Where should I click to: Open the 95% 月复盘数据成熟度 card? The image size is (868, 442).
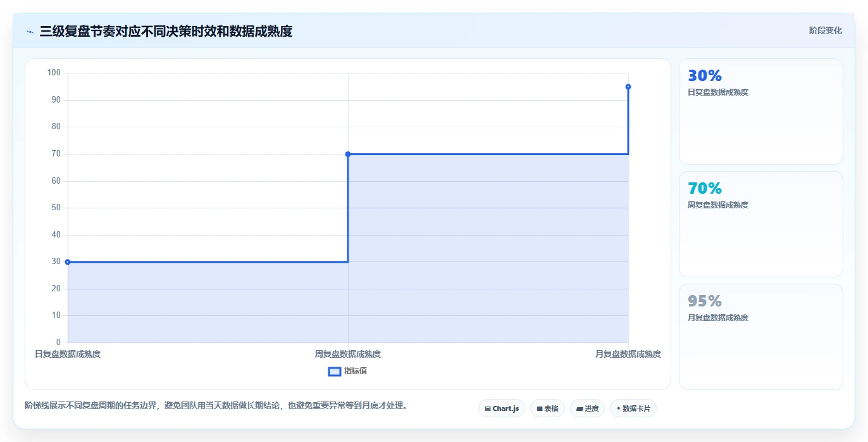(x=761, y=337)
